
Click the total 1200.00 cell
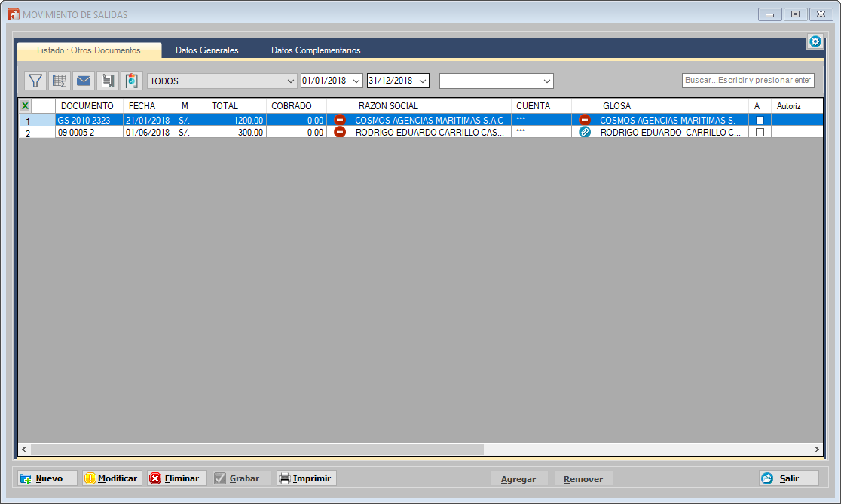click(x=236, y=120)
